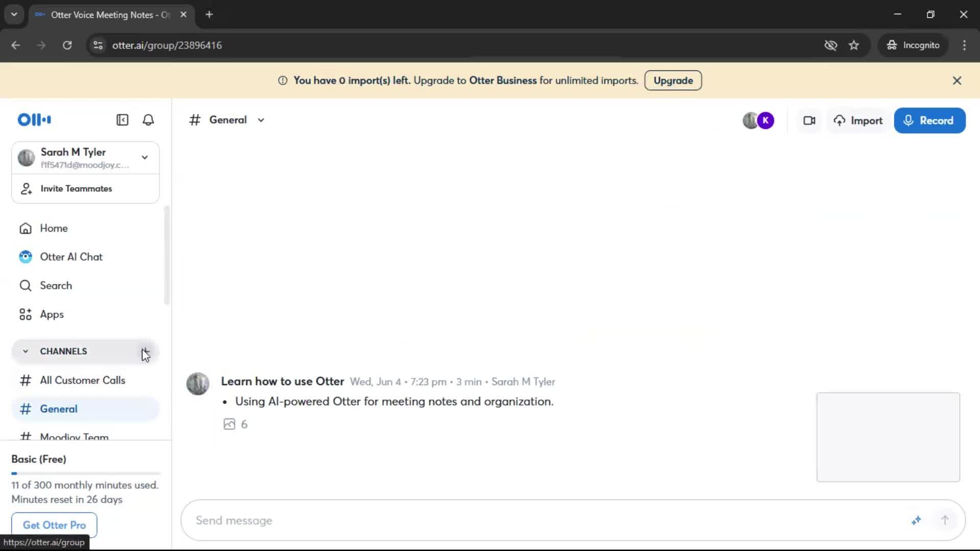The image size is (980, 551).
Task: Go back in browser
Action: coord(16,45)
